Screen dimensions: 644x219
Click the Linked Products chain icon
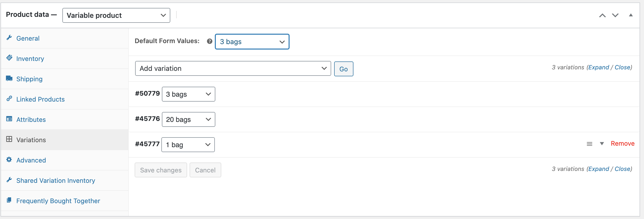9,99
